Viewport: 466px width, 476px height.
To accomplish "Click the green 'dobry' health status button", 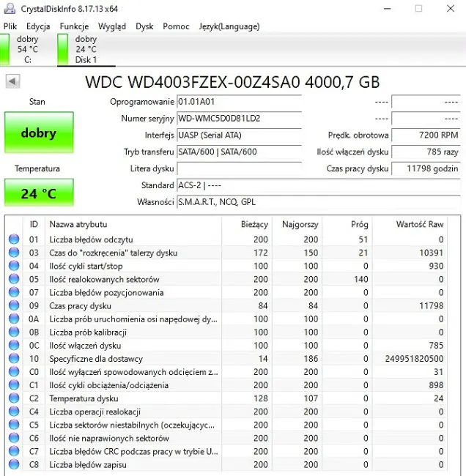I will point(39,133).
